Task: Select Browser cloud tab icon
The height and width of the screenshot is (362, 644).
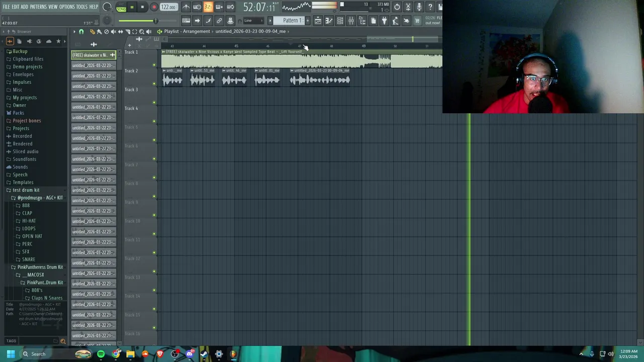Action: (x=48, y=41)
